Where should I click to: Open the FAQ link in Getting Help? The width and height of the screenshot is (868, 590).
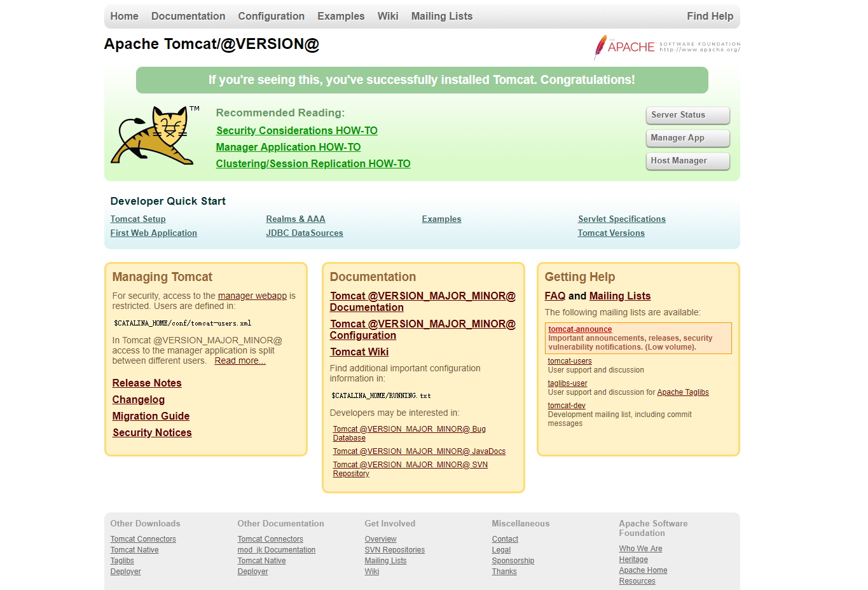tap(555, 296)
